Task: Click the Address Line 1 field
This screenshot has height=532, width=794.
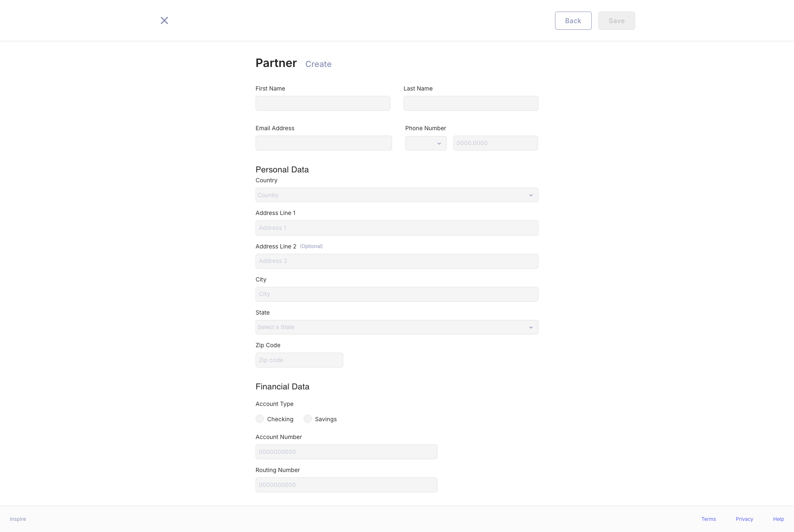Action: (397, 228)
